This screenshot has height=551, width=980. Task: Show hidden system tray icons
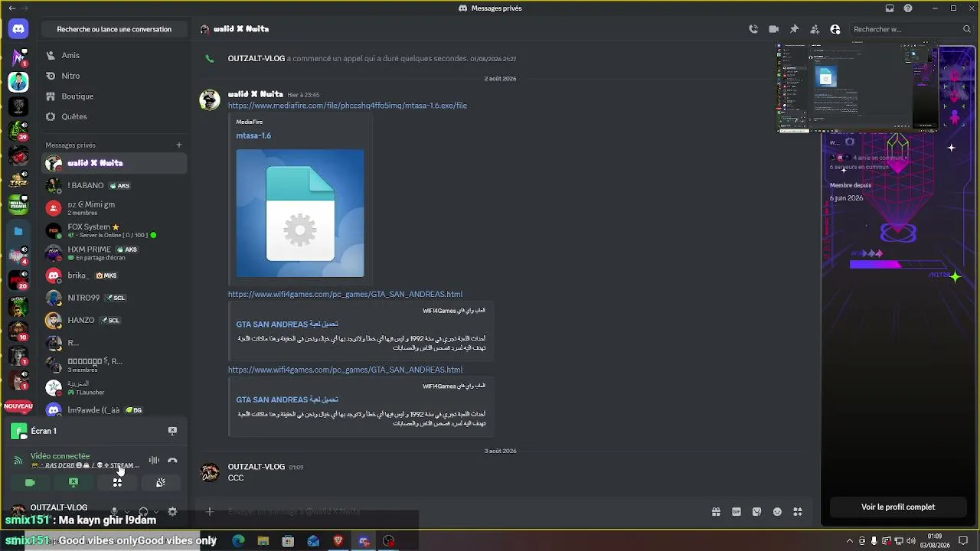(849, 541)
